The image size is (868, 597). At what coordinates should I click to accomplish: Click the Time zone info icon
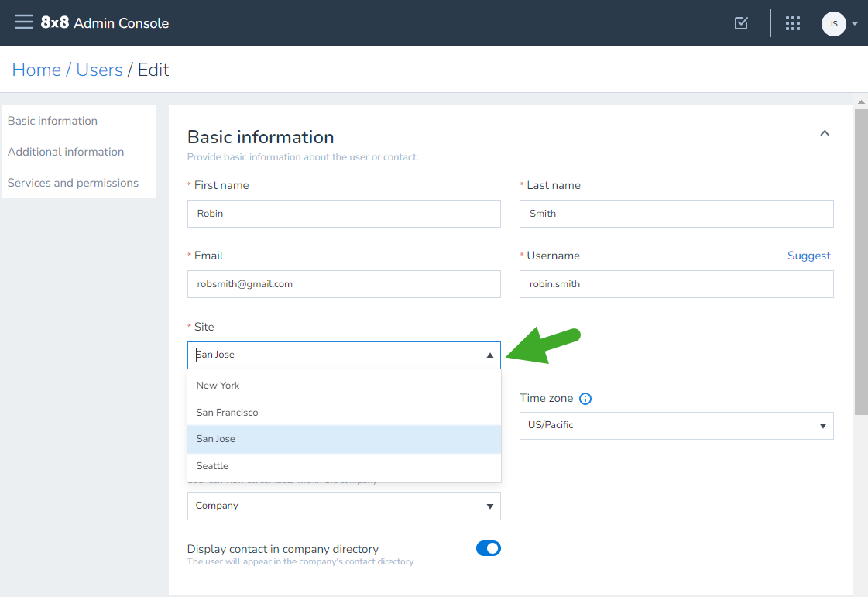pyautogui.click(x=585, y=399)
